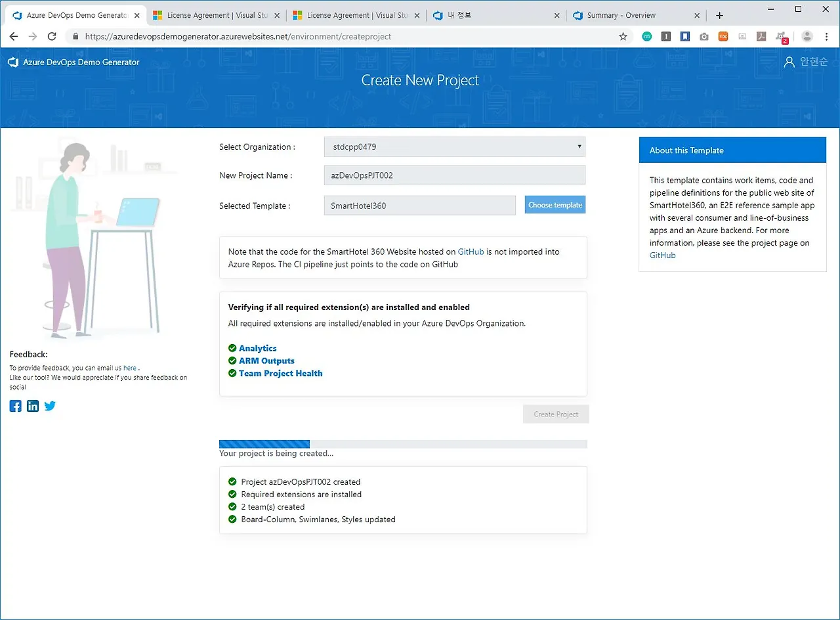840x620 pixels.
Task: Share feedback on LinkedIn
Action: click(33, 406)
